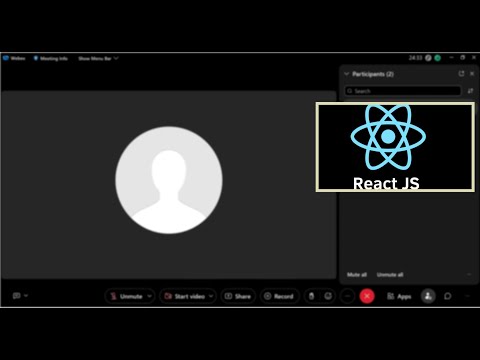This screenshot has height=360, width=480.
Task: Open participants panel more options ellipsis
Action: [469, 275]
